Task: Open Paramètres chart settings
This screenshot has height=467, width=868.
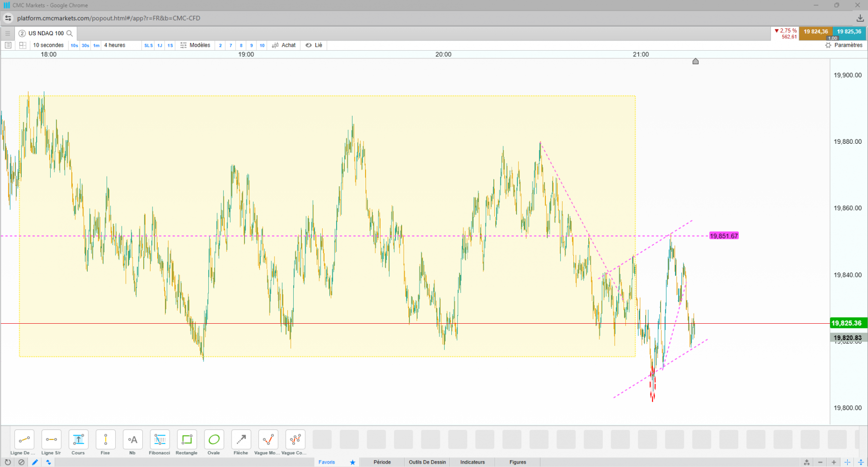Action: [844, 45]
